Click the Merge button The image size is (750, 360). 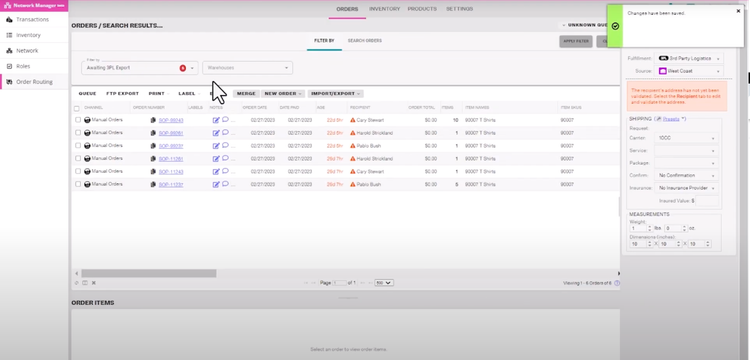pyautogui.click(x=246, y=94)
